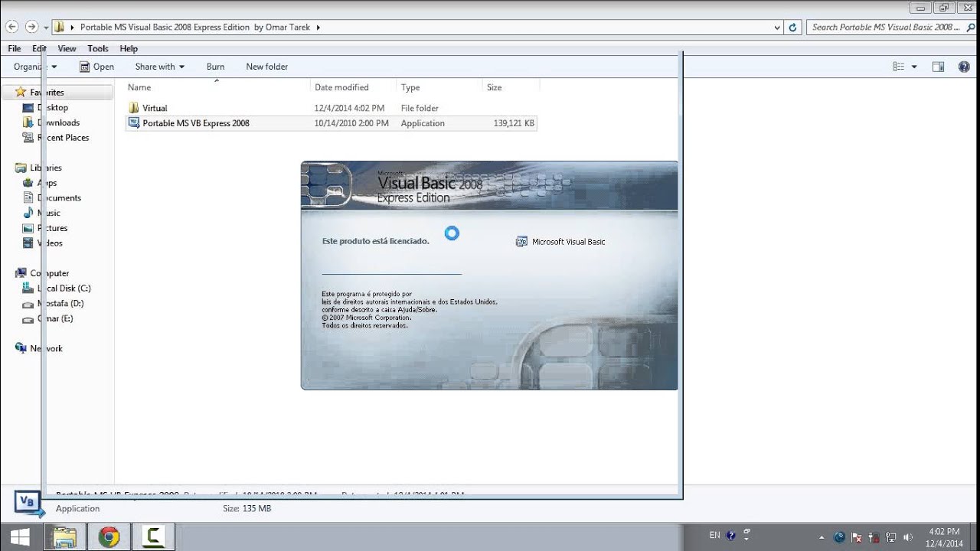980x551 pixels.
Task: Select Downloads in navigation pane
Action: 52,122
